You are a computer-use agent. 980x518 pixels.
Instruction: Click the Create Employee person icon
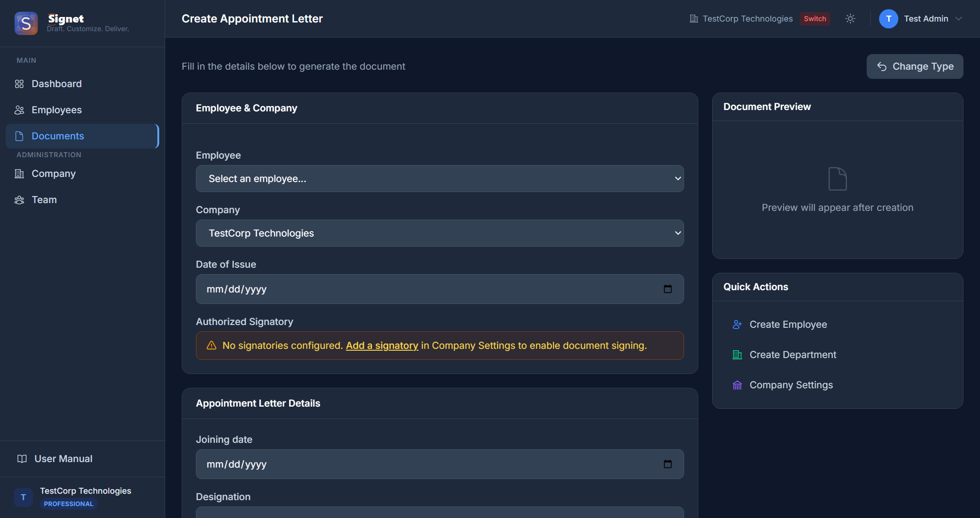(x=737, y=325)
